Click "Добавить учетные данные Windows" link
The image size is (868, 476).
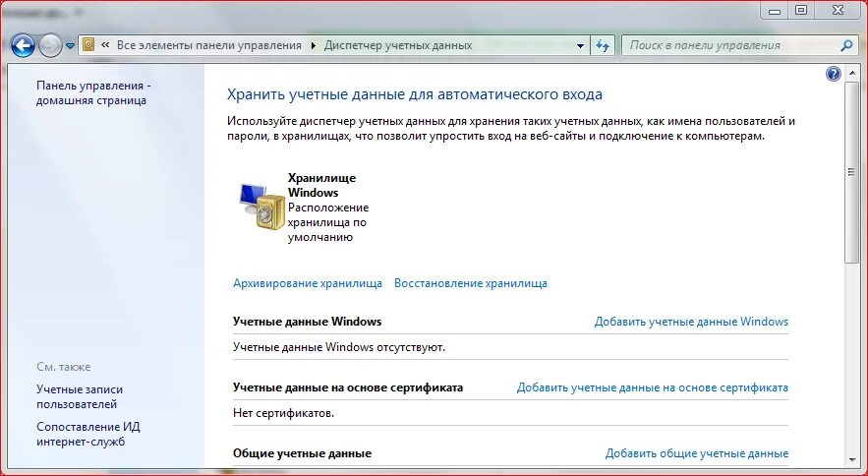[x=691, y=322]
